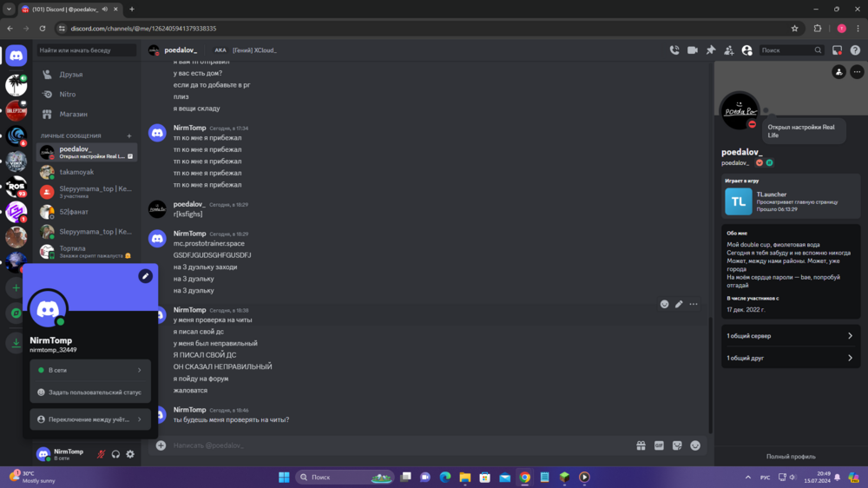The image size is (868, 488).
Task: Click mc.prostotrainer.space message text
Action: (x=208, y=243)
